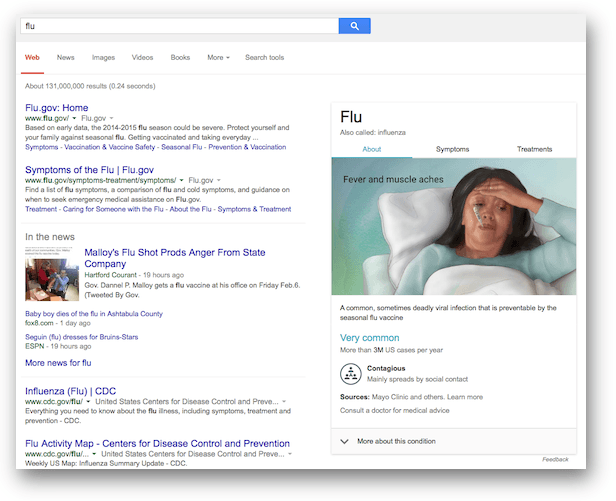Open dropdown arrow after first Flu.gov label
Image resolution: width=616 pixels, height=501 pixels.
[111, 118]
